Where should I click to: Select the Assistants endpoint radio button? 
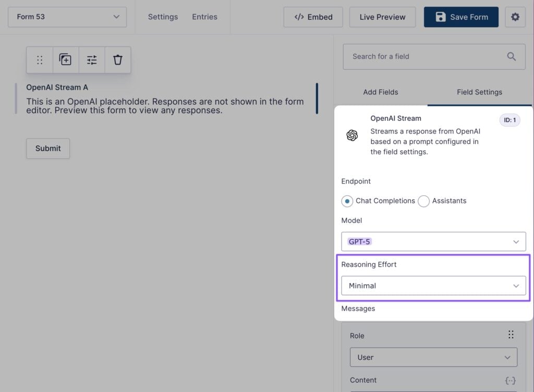tap(423, 201)
